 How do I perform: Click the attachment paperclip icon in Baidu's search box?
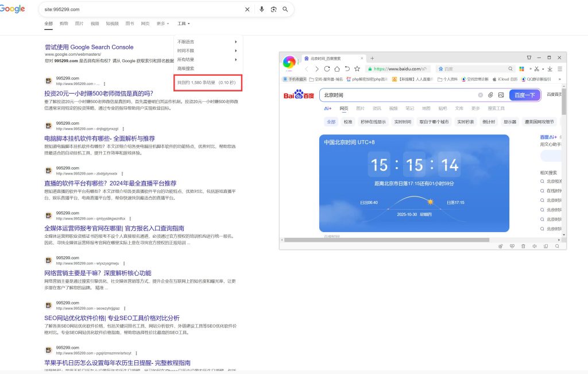coord(490,95)
